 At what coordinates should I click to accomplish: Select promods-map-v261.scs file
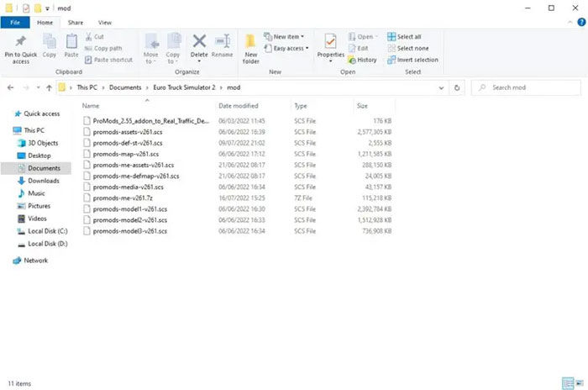pyautogui.click(x=125, y=155)
